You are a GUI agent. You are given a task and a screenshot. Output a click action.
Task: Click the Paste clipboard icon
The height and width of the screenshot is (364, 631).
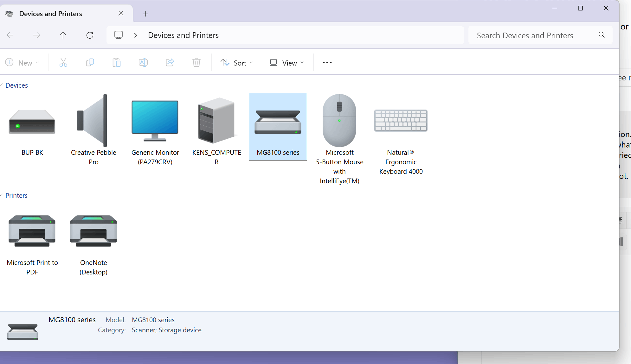tap(117, 63)
